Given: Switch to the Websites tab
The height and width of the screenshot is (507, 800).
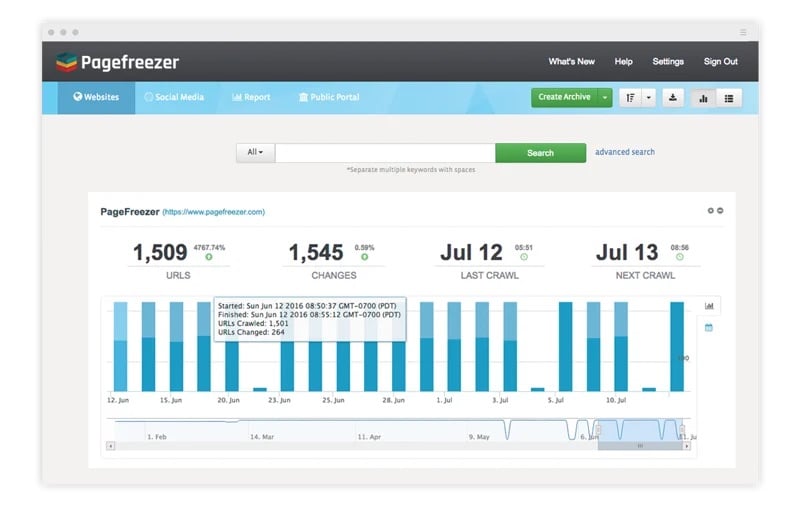Looking at the screenshot, I should (x=96, y=97).
